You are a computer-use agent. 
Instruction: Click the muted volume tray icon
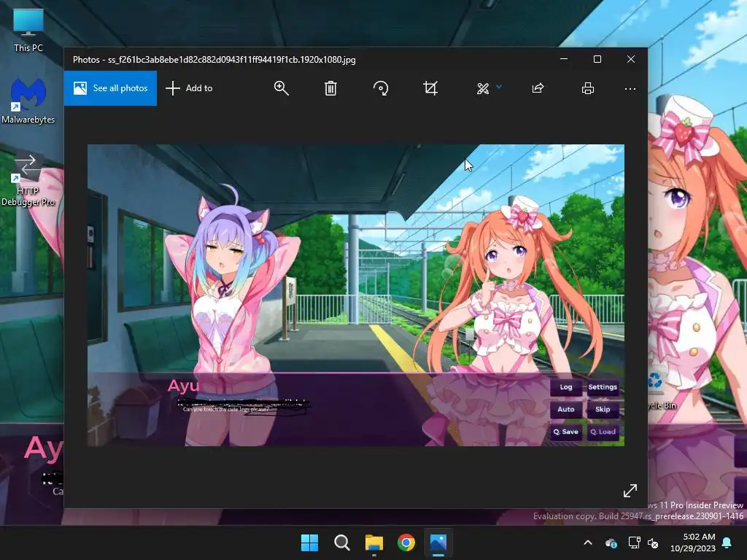tap(653, 542)
